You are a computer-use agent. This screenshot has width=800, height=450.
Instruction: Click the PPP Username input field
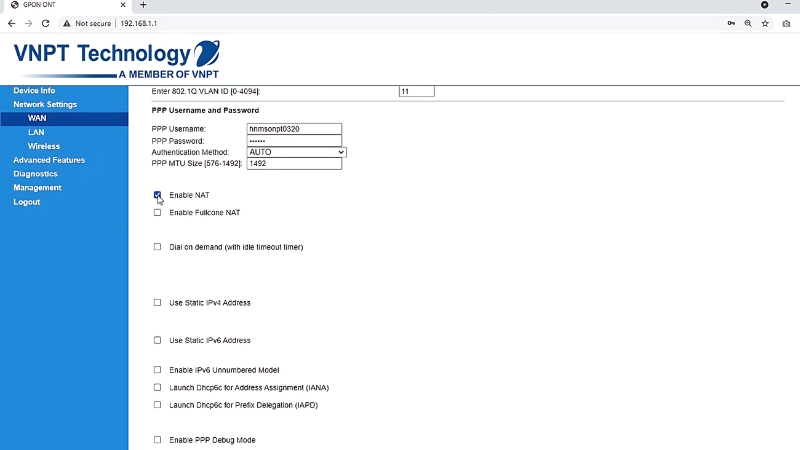click(294, 129)
